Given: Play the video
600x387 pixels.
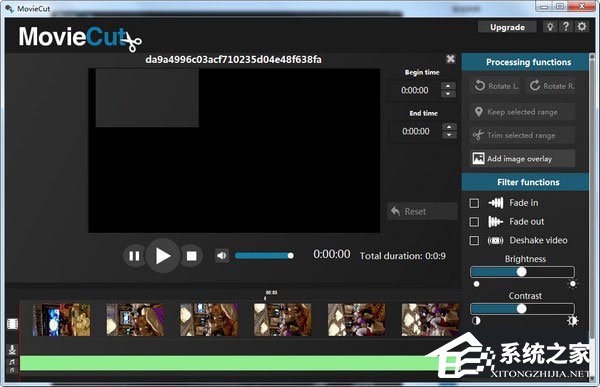Looking at the screenshot, I should [x=163, y=256].
